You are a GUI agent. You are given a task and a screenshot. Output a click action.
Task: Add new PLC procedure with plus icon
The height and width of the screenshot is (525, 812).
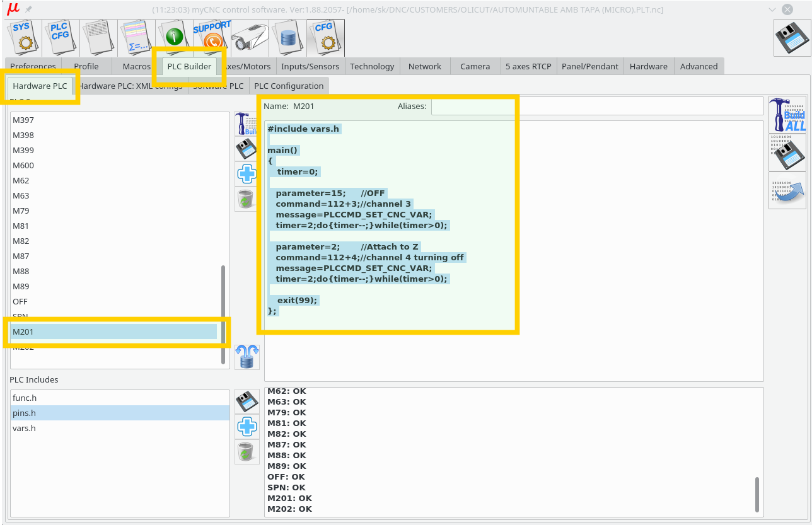tap(246, 174)
